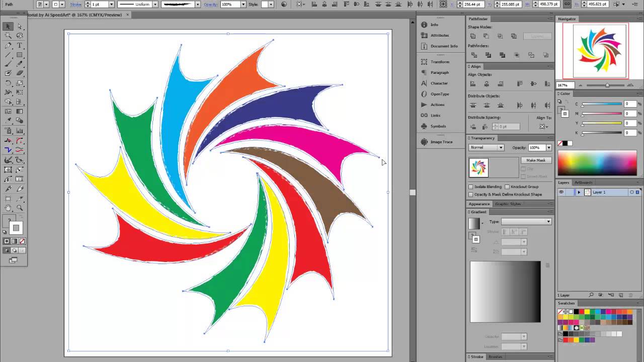Select the Pen tool
This screenshot has width=644, height=362.
click(x=8, y=45)
